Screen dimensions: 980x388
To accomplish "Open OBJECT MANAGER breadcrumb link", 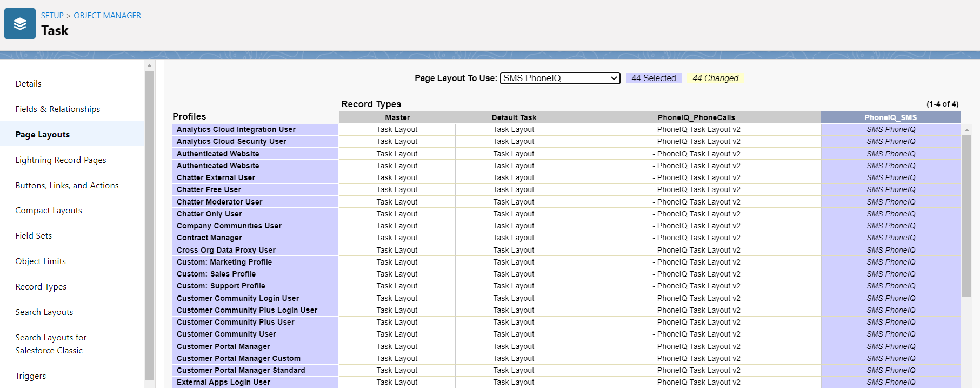I will click(107, 16).
